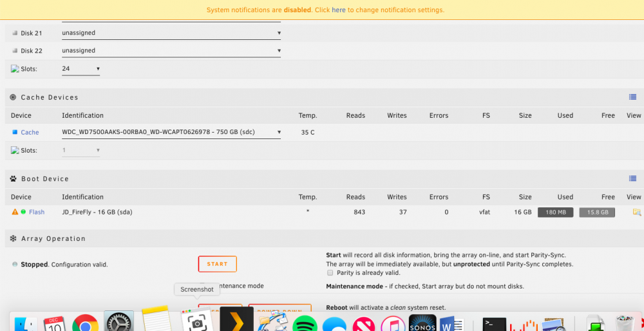Launch the Screenshot app in the dock
Viewport: 644px width, 331px height.
coord(197,320)
